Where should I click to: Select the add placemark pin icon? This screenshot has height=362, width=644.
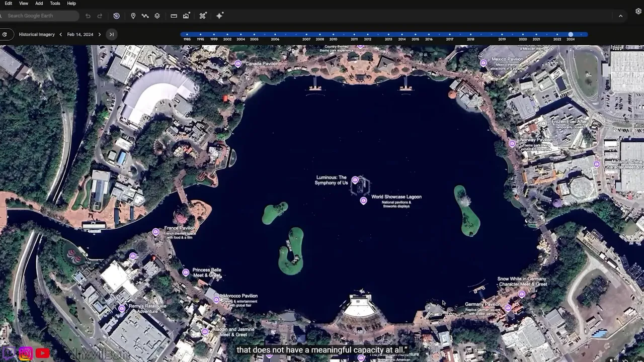133,16
